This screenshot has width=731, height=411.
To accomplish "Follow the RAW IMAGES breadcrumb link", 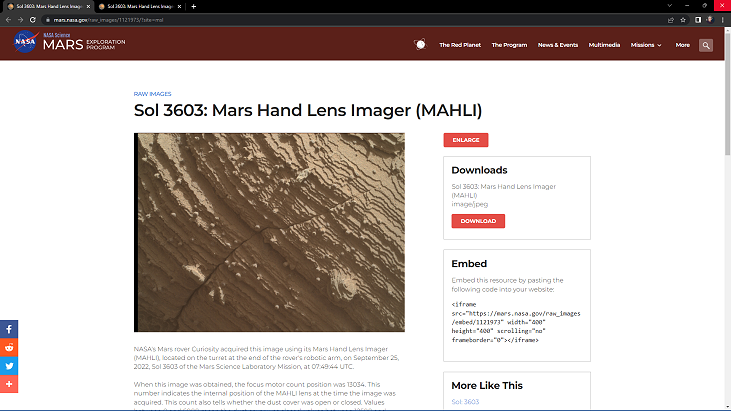I will (152, 94).
